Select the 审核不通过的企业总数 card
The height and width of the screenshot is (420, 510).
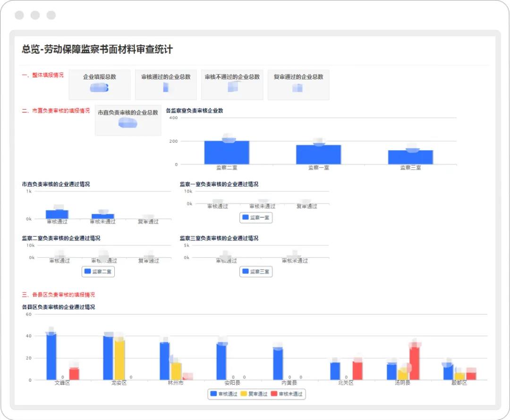pos(232,85)
